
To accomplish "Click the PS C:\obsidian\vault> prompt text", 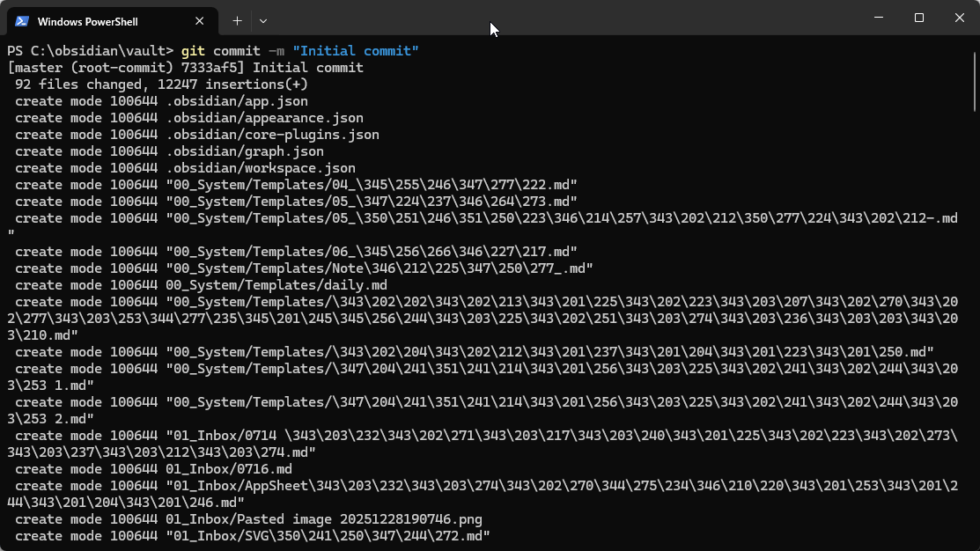I will (x=90, y=51).
